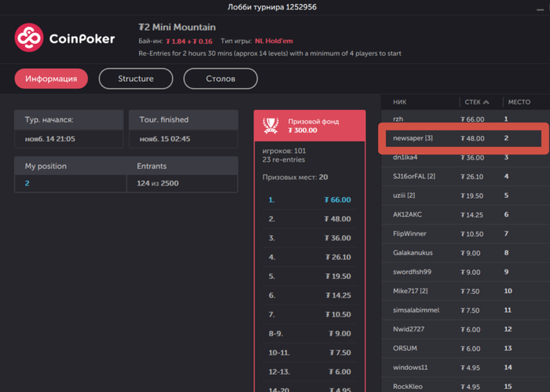Switch to the Structure tab
Screen dimensions: 550x392
136,79
